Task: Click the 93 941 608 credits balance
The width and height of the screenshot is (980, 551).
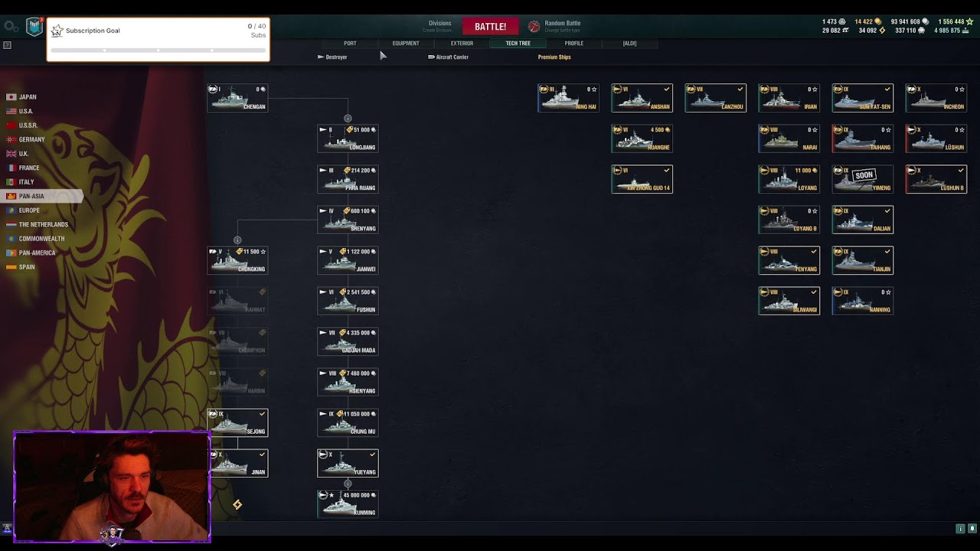Action: click(x=910, y=21)
